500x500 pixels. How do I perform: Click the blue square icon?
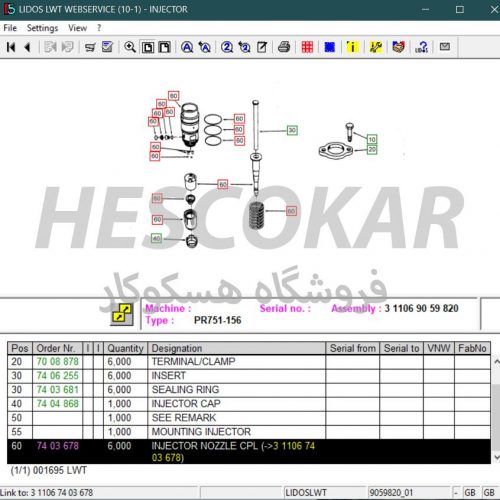point(329,47)
